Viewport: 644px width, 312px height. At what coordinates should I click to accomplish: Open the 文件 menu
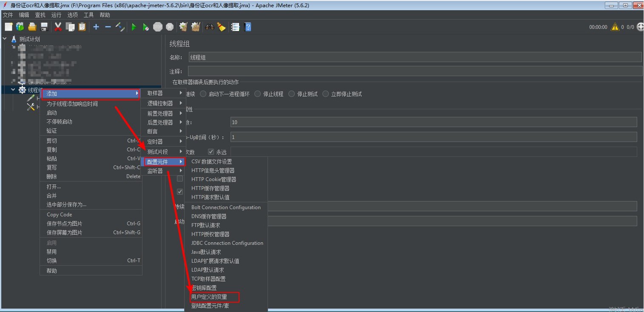point(8,15)
